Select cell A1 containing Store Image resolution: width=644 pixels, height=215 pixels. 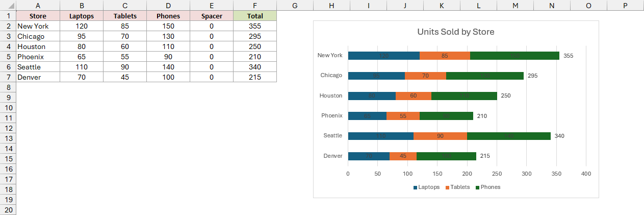coord(38,16)
